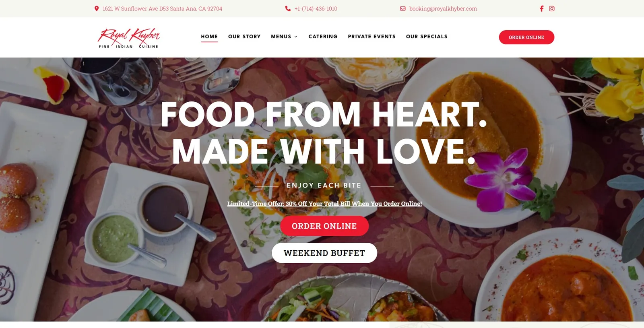Image resolution: width=644 pixels, height=328 pixels.
Task: Follow the Limited-Time Offer 30% off link
Action: [324, 204]
